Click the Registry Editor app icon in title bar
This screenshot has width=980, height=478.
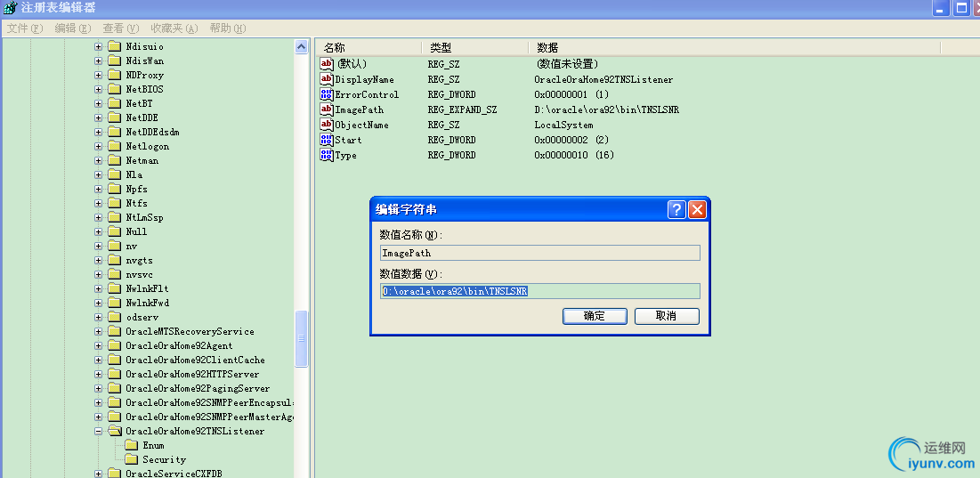[10, 8]
